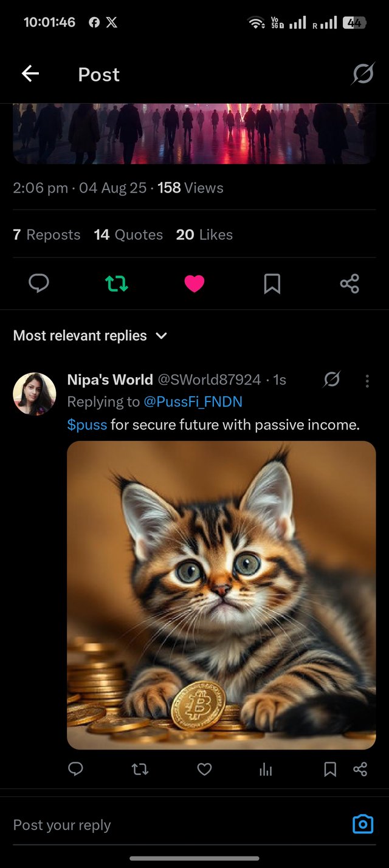Reply to the main post
The height and width of the screenshot is (868, 389).
pyautogui.click(x=39, y=283)
